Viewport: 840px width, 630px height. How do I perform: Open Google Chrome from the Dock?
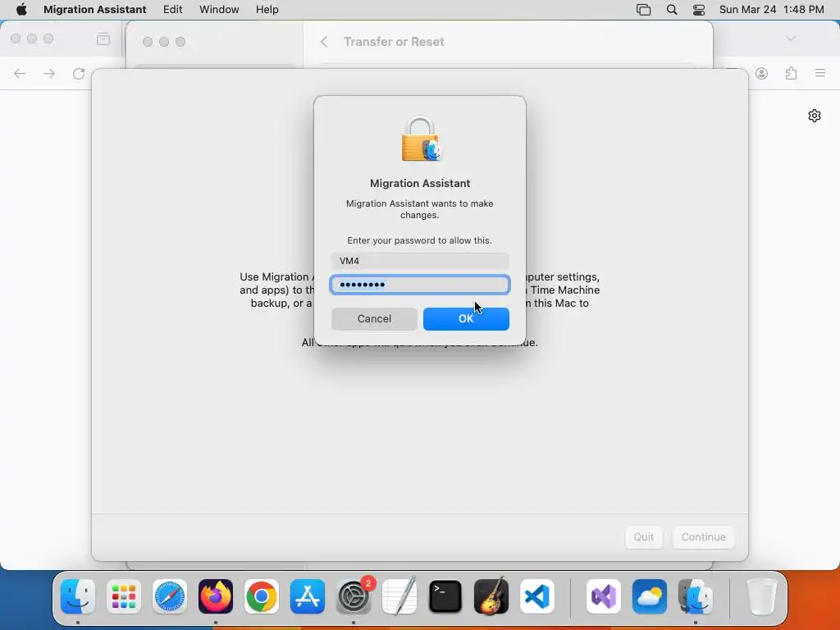click(262, 596)
